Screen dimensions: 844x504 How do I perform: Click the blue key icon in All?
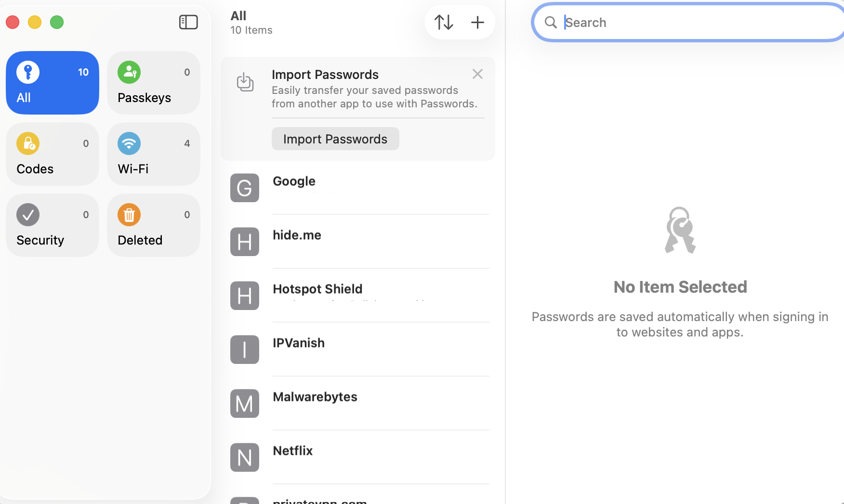28,72
